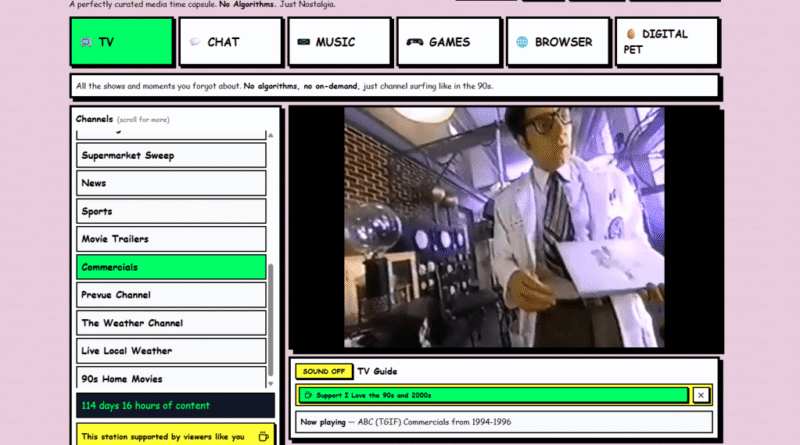Switch to the CHAT tab
This screenshot has height=445, width=800.
pyautogui.click(x=231, y=42)
